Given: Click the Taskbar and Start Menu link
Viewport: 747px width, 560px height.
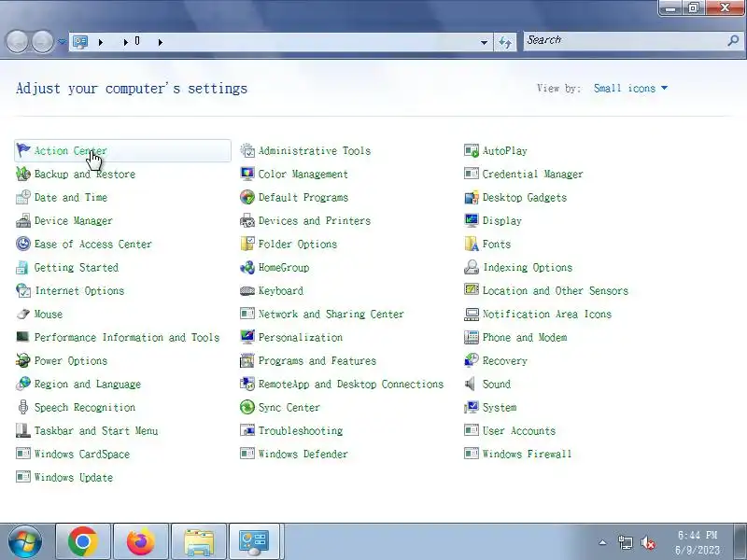Looking at the screenshot, I should [x=96, y=431].
